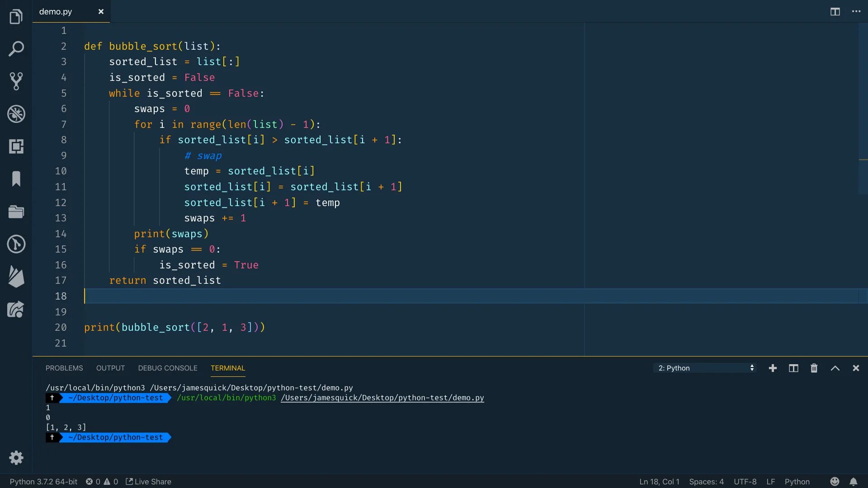Viewport: 868px width, 488px height.
Task: Select the TERMINAL tab
Action: [x=228, y=368]
